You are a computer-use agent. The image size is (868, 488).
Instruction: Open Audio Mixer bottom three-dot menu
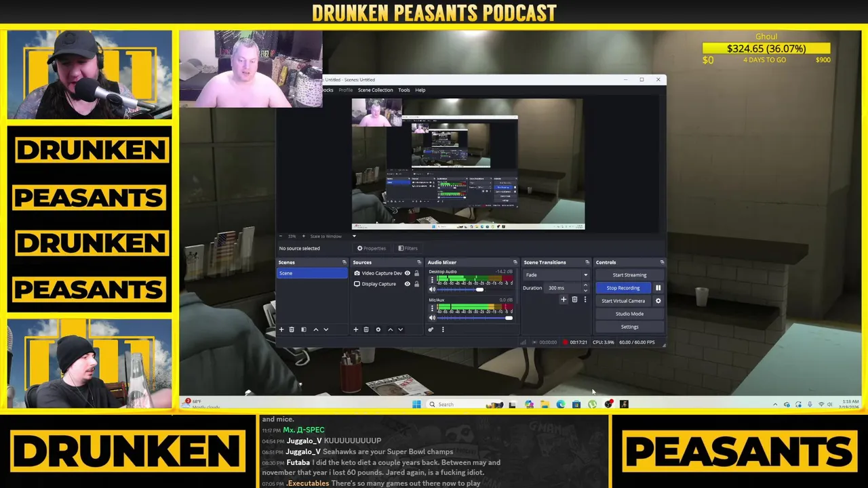443,329
